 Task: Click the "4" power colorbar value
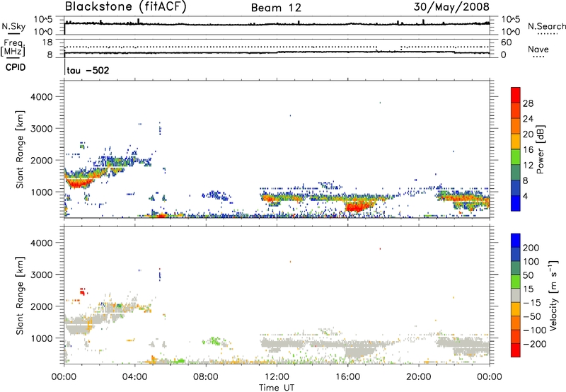pyautogui.click(x=526, y=196)
